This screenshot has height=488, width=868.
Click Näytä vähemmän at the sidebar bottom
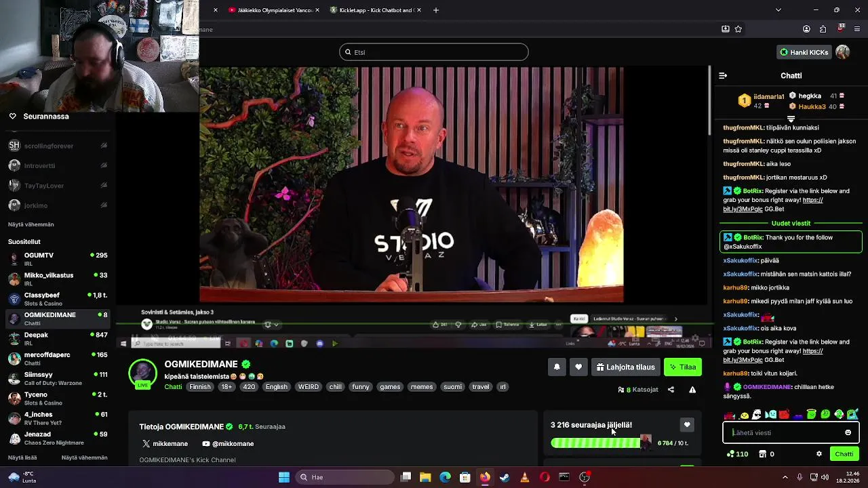coord(84,458)
